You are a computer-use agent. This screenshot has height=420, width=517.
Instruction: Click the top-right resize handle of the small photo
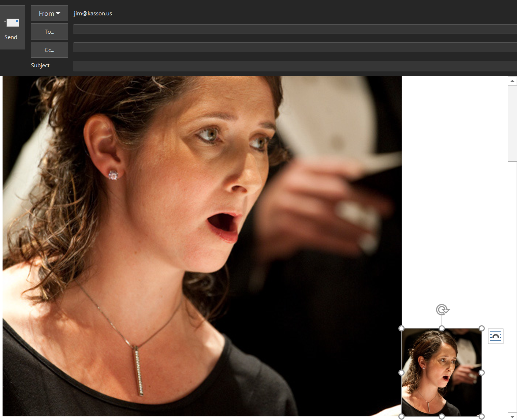481,329
